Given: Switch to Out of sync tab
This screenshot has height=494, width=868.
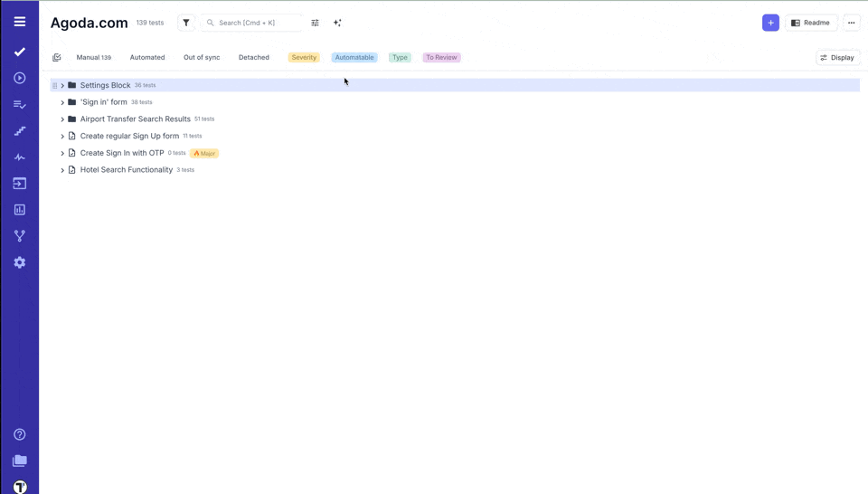Looking at the screenshot, I should pyautogui.click(x=202, y=58).
